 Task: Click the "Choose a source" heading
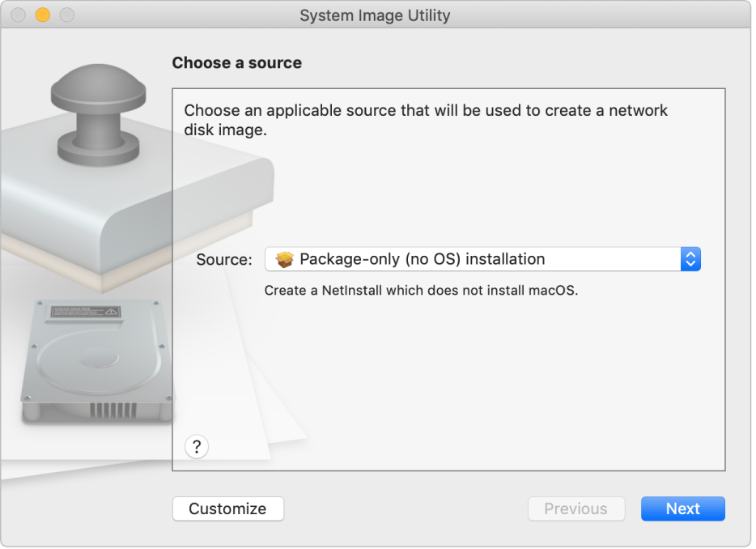tap(236, 63)
